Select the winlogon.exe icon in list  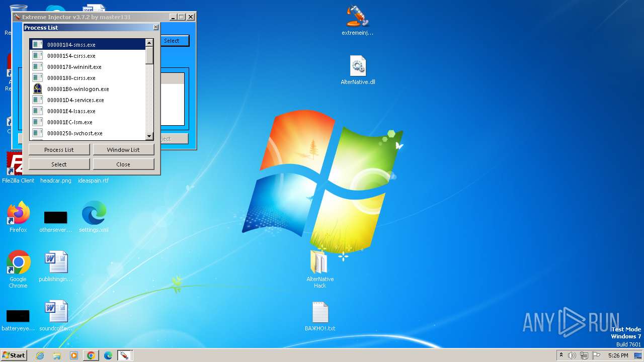coord(37,88)
